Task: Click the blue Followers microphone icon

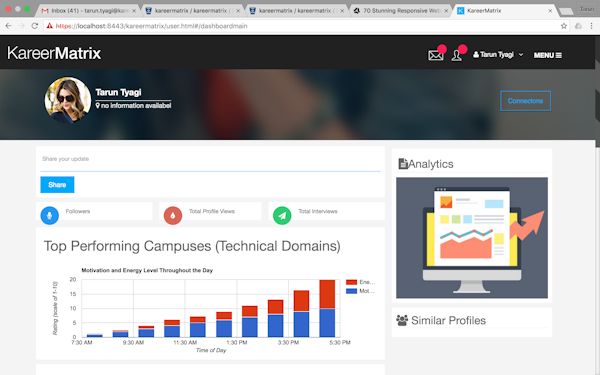Action: tap(50, 215)
